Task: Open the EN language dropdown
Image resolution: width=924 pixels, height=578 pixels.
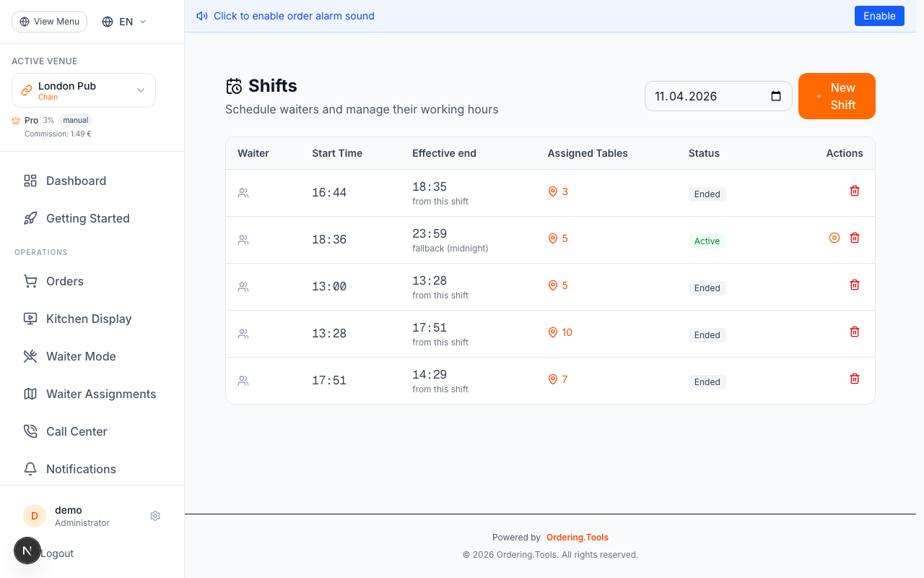Action: [124, 22]
